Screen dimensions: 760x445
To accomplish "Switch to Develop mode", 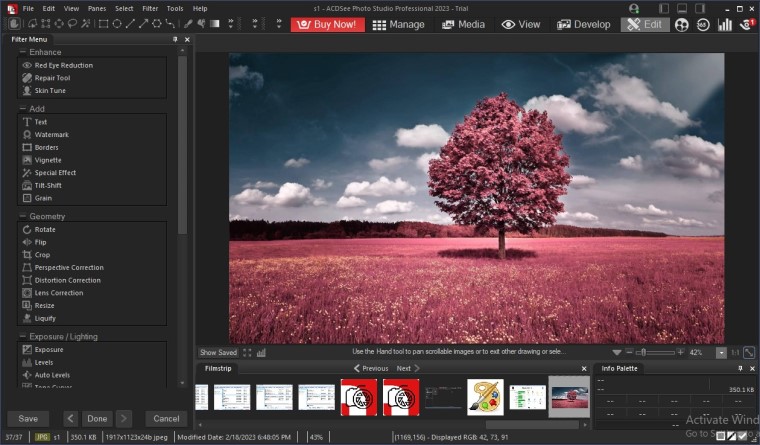I will [x=584, y=24].
